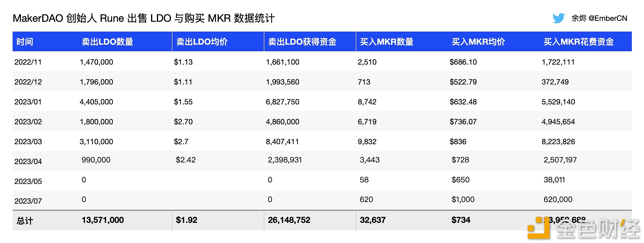Click the 8,407,411 proceeds cell
The width and height of the screenshot is (644, 243).
click(283, 142)
